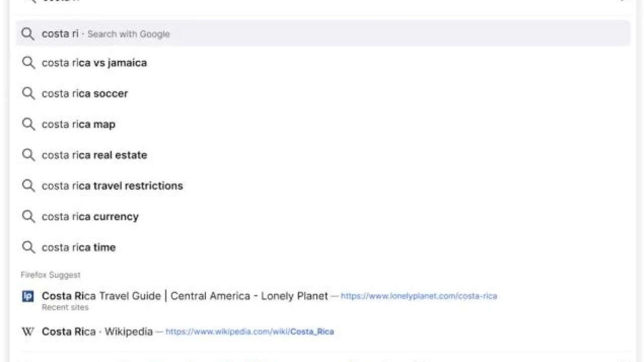
Task: Click the lonelyplanet.com/costa-rica URL
Action: (419, 296)
